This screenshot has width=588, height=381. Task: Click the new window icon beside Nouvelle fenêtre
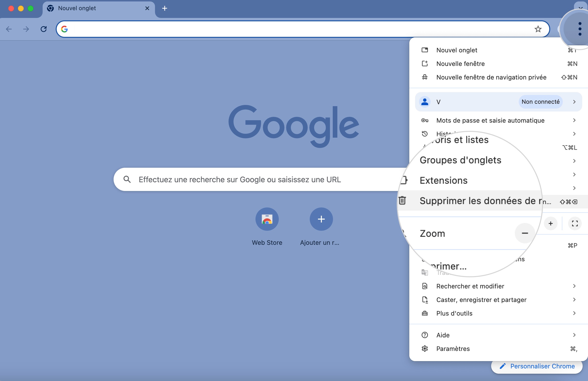[425, 63]
